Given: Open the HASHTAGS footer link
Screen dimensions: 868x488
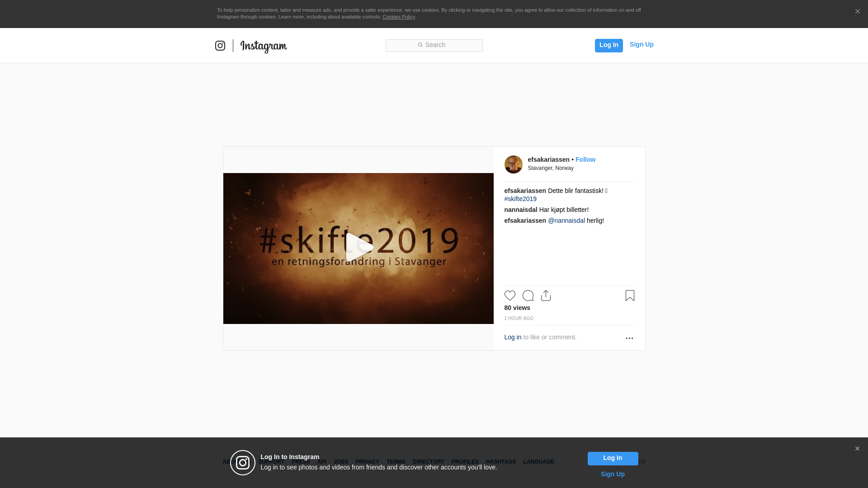Looking at the screenshot, I should tap(500, 462).
